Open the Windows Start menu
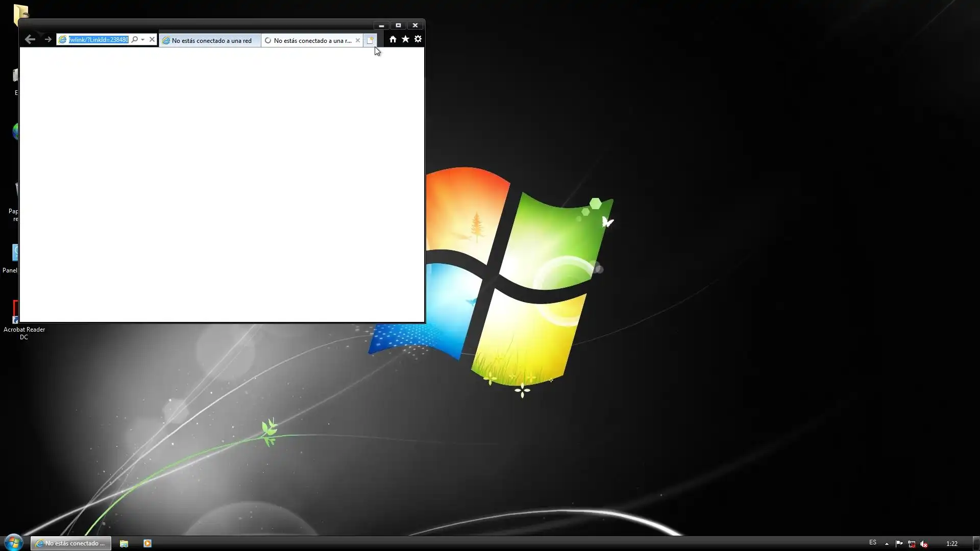 [14, 543]
